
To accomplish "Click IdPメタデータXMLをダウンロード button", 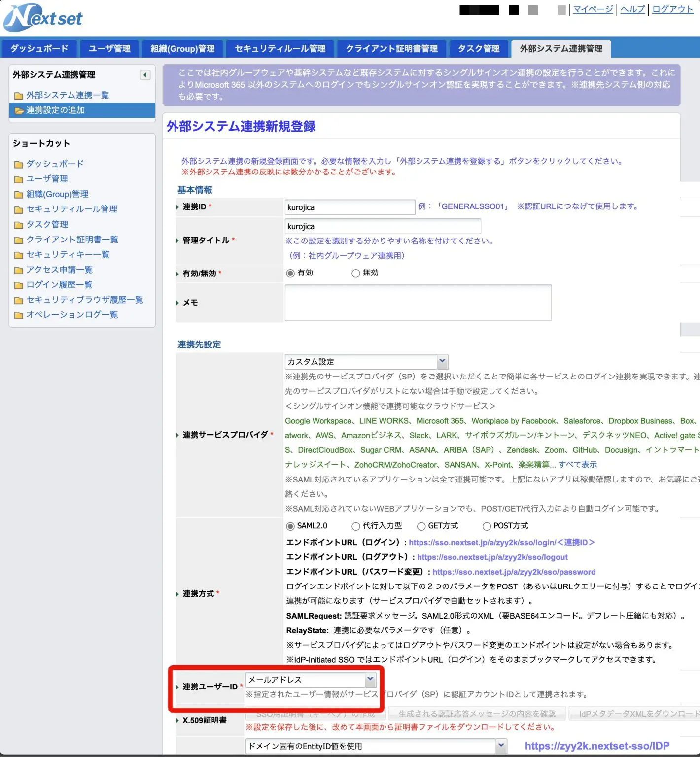I will [x=635, y=714].
